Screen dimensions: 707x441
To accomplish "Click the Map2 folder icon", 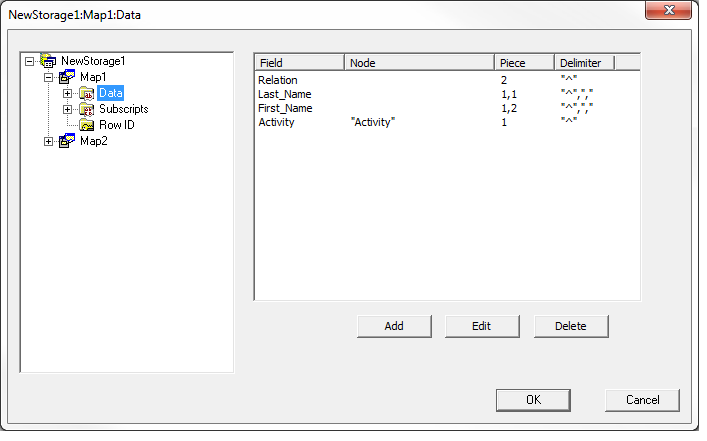I will pyautogui.click(x=67, y=141).
